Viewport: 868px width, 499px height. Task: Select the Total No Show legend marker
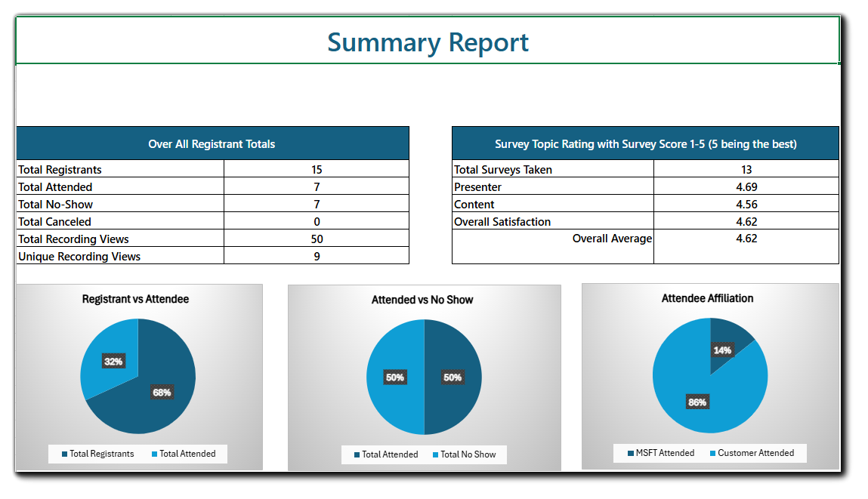437,454
